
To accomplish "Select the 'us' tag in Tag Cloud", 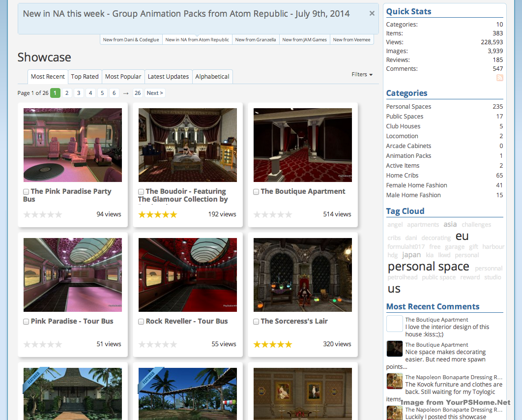I will tap(394, 289).
